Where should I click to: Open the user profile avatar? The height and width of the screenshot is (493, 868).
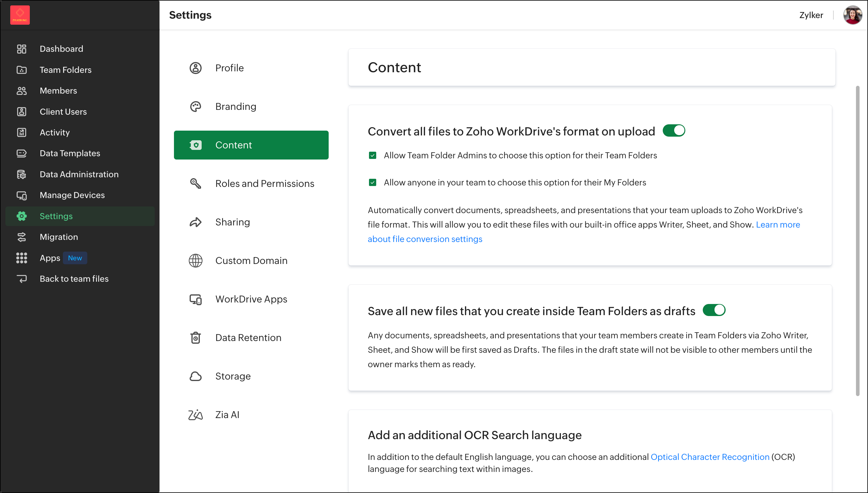point(852,15)
